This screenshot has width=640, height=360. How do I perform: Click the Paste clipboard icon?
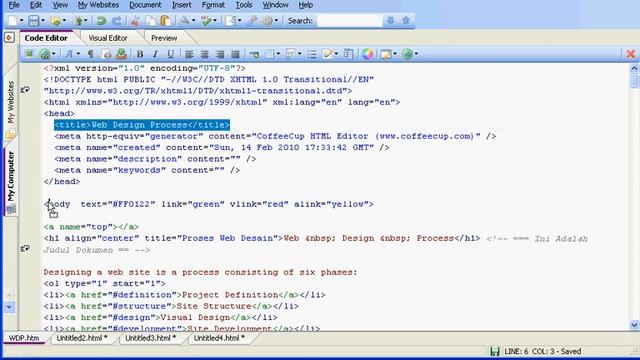click(x=165, y=20)
